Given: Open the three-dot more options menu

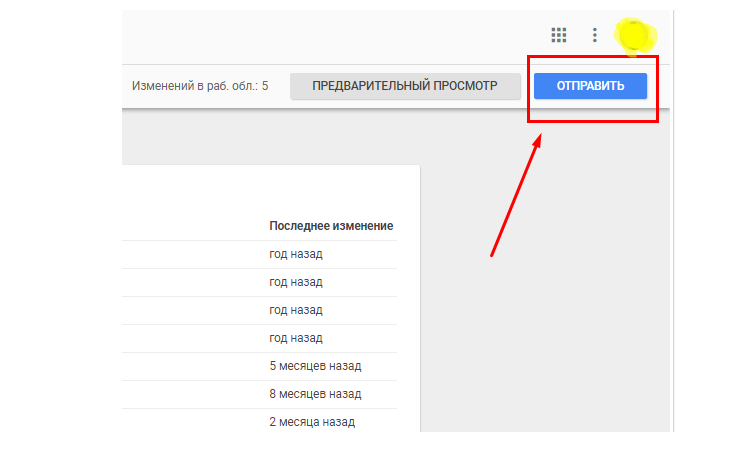Looking at the screenshot, I should click(x=595, y=35).
